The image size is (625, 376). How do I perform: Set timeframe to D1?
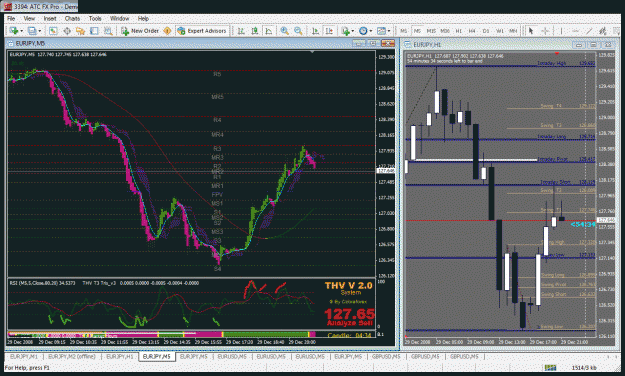coord(486,31)
